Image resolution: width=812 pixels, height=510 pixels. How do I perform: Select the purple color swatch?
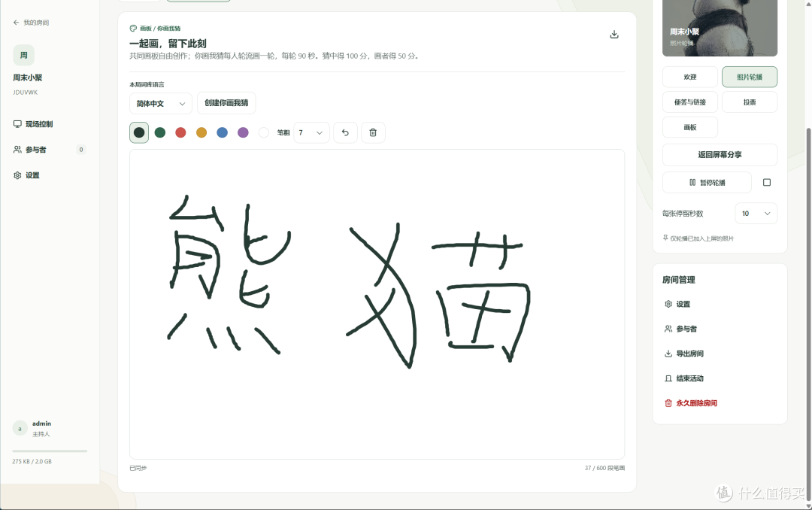tap(243, 132)
